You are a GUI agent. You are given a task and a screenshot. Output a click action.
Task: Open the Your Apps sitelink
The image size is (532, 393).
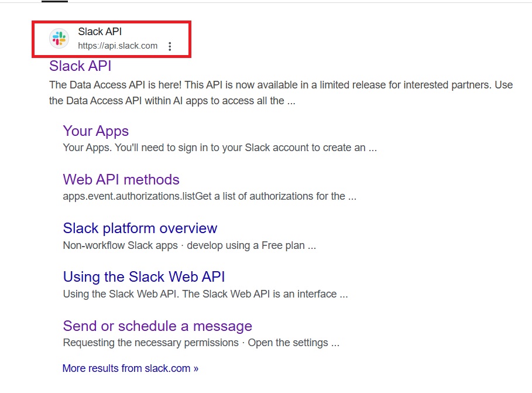point(96,131)
